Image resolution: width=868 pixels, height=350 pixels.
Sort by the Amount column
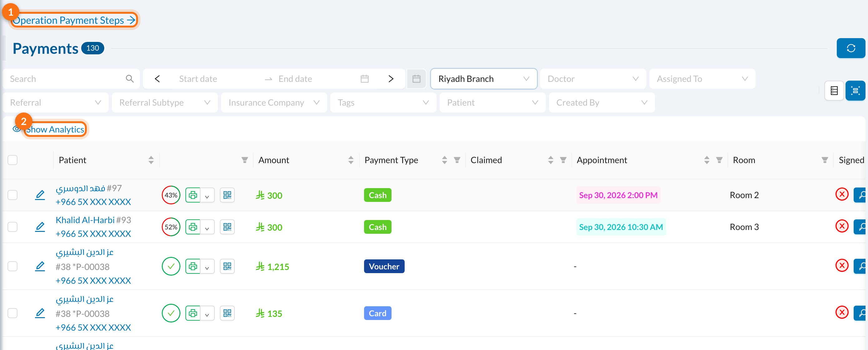click(351, 160)
